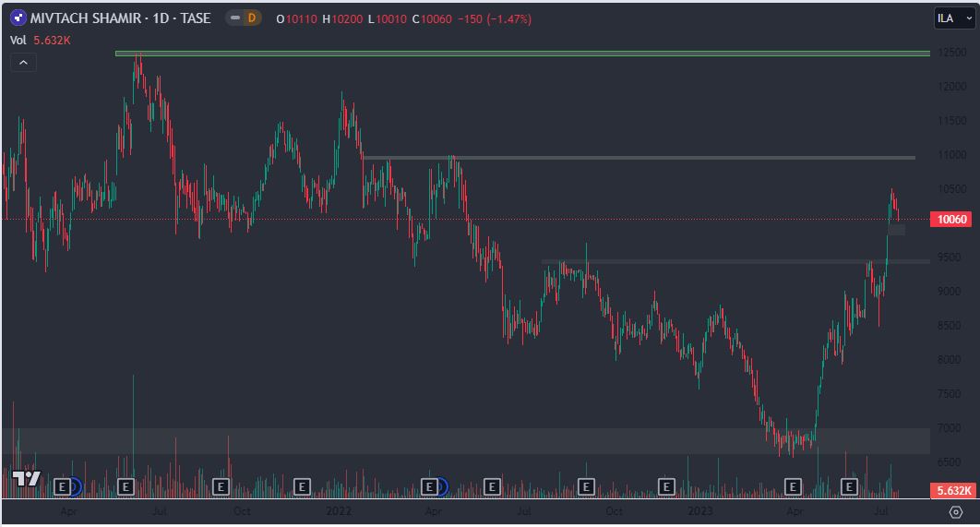The width and height of the screenshot is (980, 527).
Task: Click the last earnings E marker on the timeline
Action: 849,486
